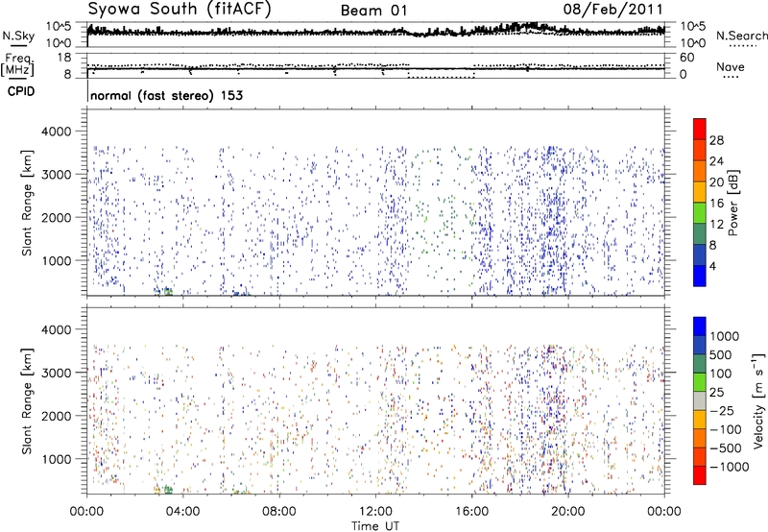Viewport: 768px width, 532px height.
Task: Click the 'Beam 01' header label
Action: tap(373, 11)
